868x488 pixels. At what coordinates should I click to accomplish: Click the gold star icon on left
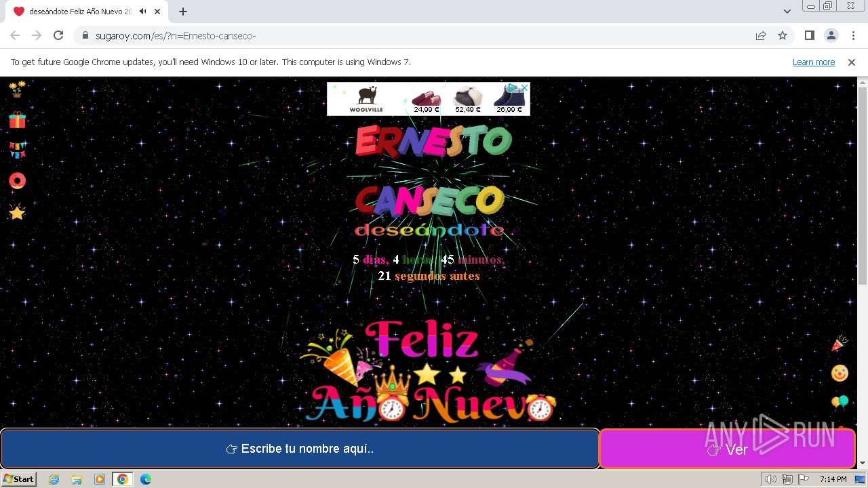(x=17, y=212)
